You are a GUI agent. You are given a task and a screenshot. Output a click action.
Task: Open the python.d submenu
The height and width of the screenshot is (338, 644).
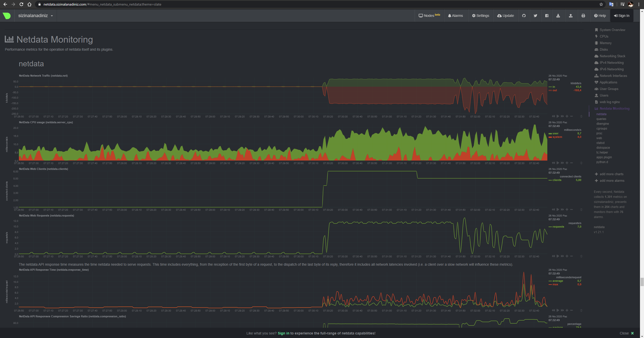(x=602, y=162)
